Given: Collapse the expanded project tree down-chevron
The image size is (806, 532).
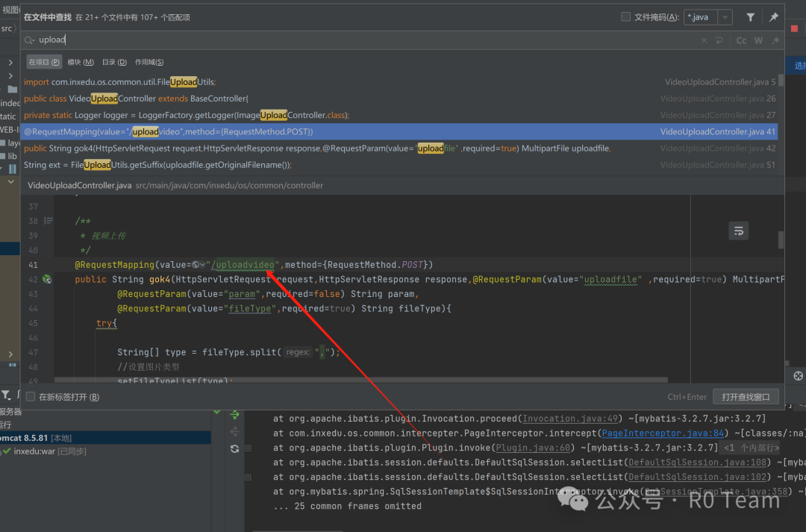Looking at the screenshot, I should click(10, 182).
